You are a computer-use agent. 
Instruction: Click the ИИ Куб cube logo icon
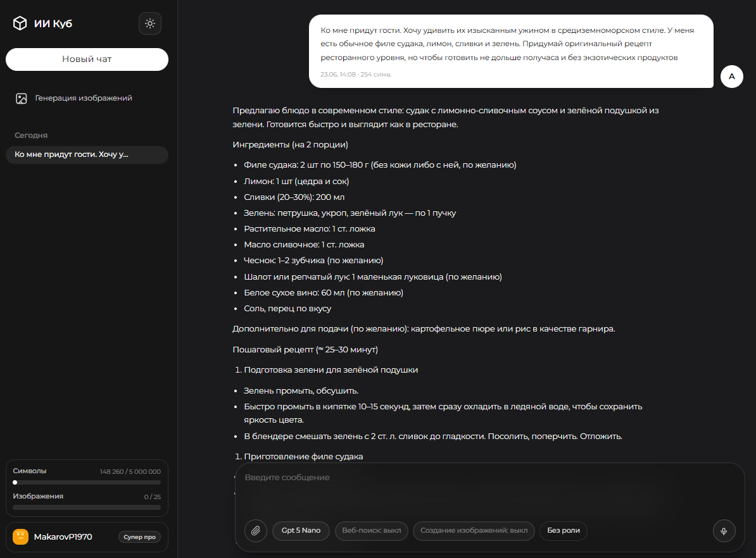[x=20, y=23]
